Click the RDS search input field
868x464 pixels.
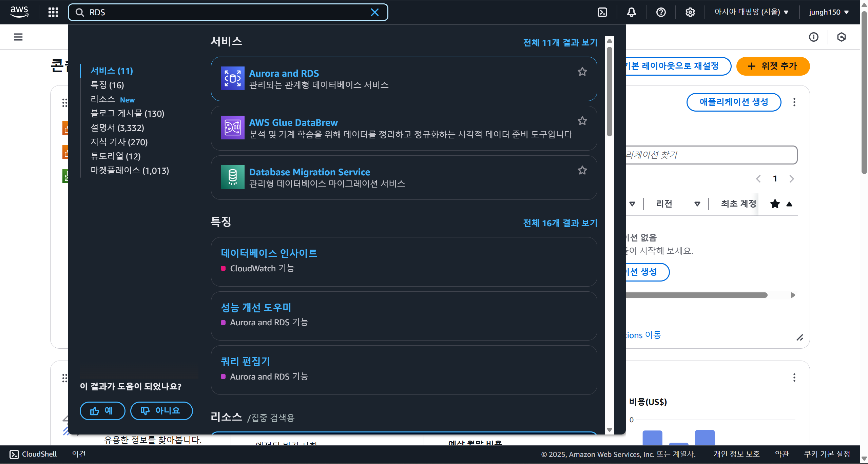[228, 13]
